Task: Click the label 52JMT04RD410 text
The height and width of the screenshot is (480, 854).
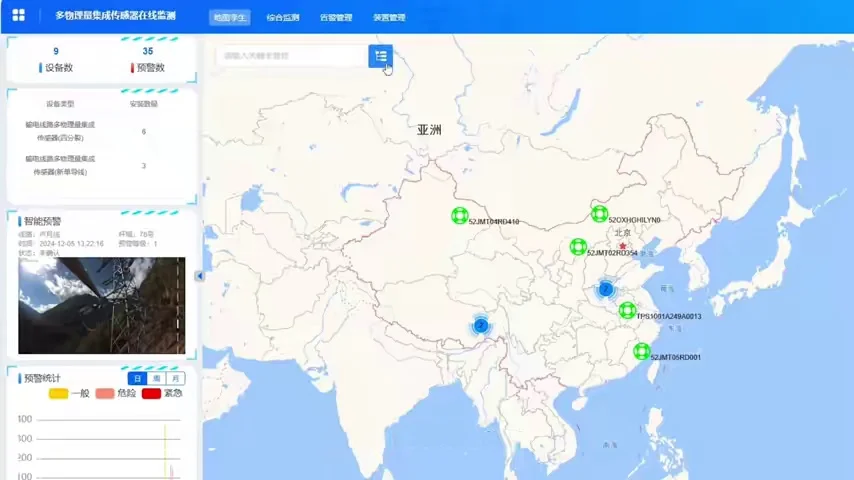Action: click(493, 222)
